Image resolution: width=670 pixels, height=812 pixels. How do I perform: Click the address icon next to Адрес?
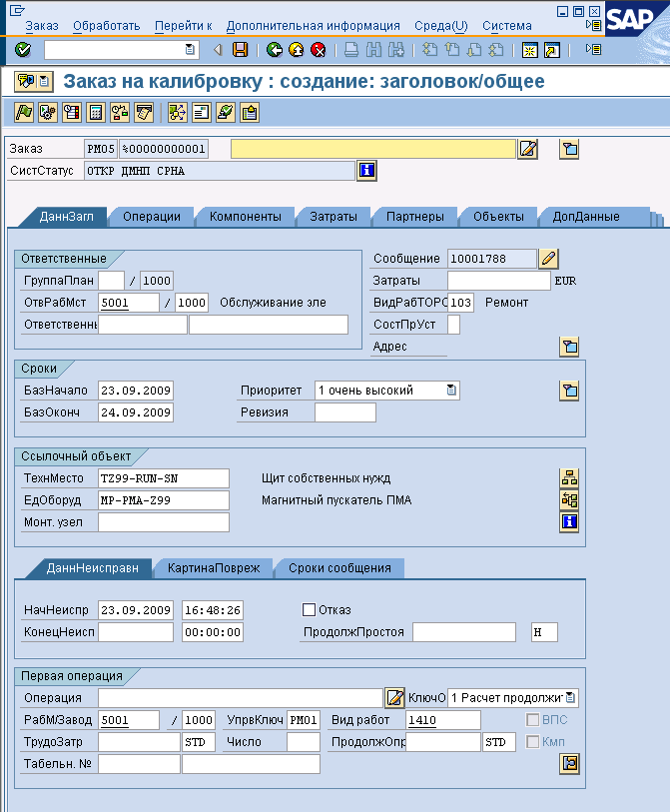click(569, 347)
